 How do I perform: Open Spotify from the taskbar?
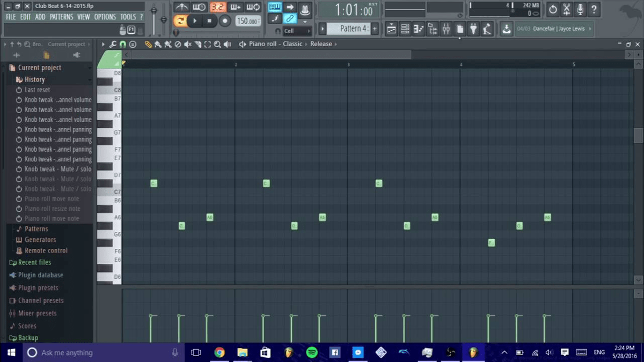(311, 352)
